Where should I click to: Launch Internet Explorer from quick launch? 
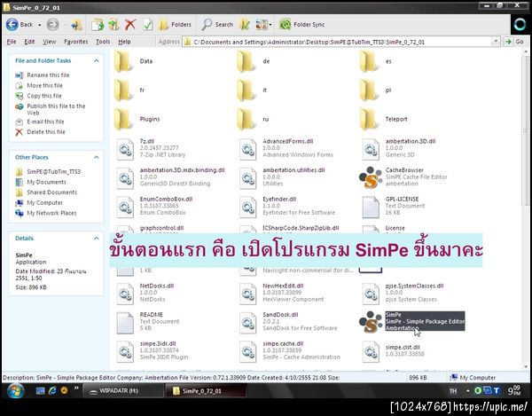point(52,390)
